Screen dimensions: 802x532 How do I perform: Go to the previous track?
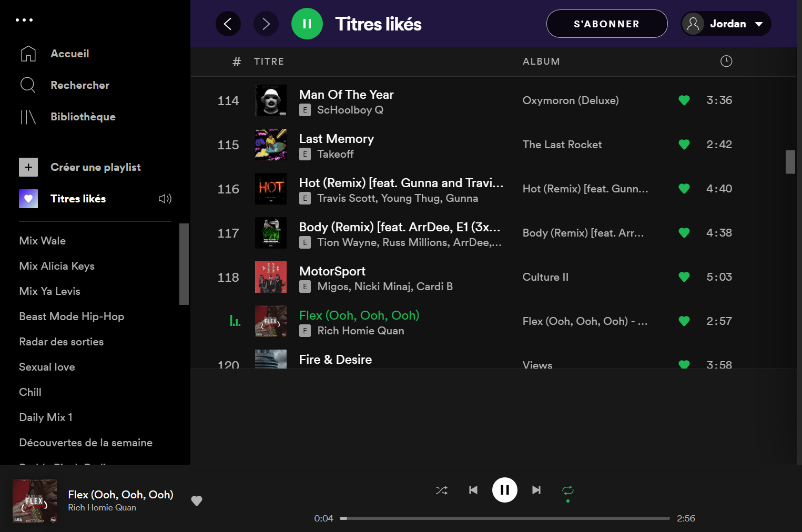(473, 490)
